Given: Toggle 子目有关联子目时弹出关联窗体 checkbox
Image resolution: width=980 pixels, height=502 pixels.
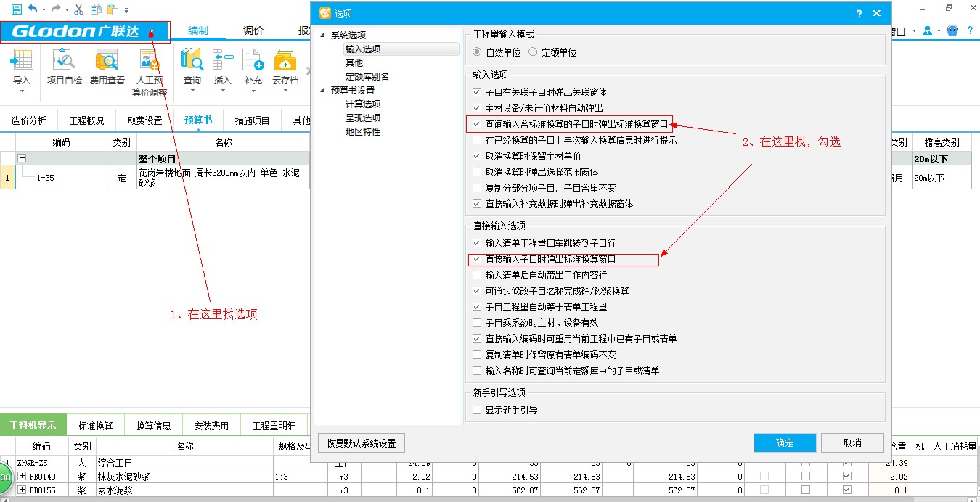Looking at the screenshot, I should coord(477,93).
